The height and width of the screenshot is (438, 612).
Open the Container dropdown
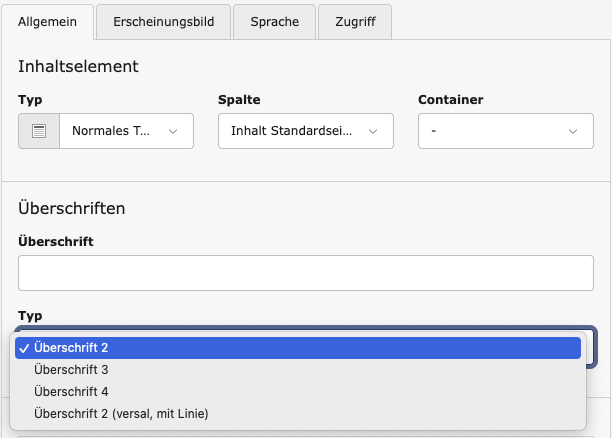pos(505,131)
